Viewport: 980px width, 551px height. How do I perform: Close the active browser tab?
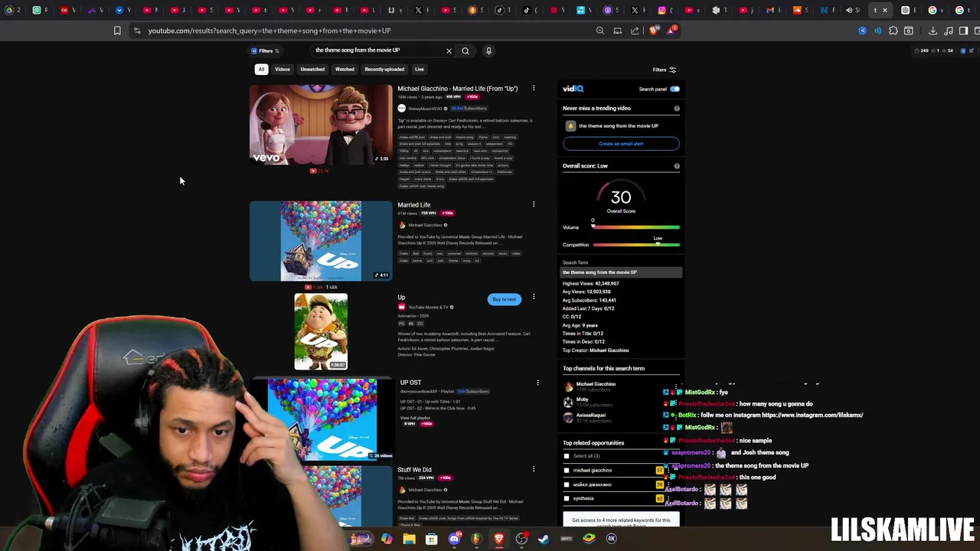point(885,10)
